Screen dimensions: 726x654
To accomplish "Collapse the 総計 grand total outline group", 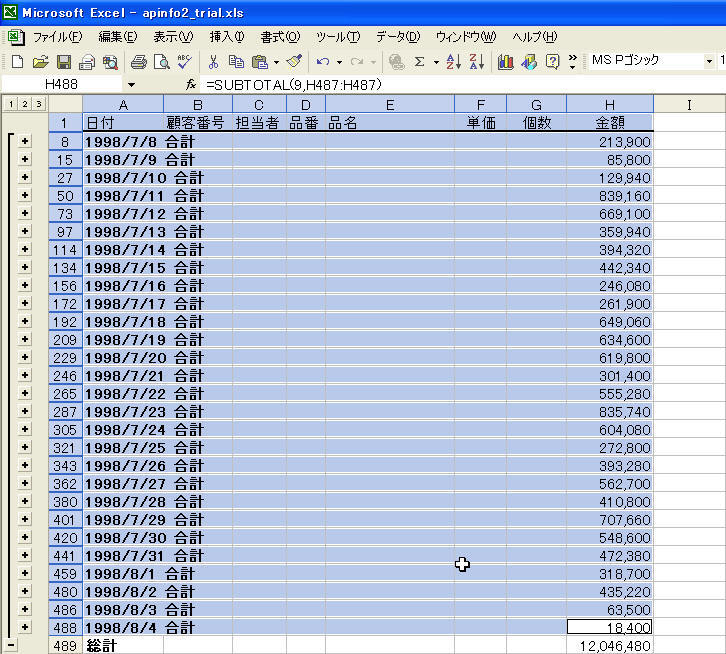I will (x=11, y=645).
